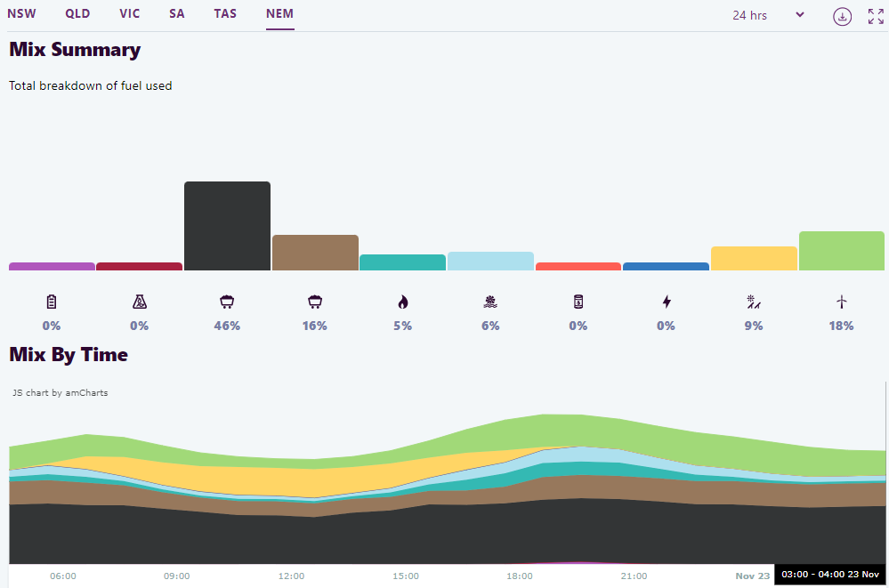Select the solar panel icon above 9%
This screenshot has height=588, width=889.
pos(754,302)
